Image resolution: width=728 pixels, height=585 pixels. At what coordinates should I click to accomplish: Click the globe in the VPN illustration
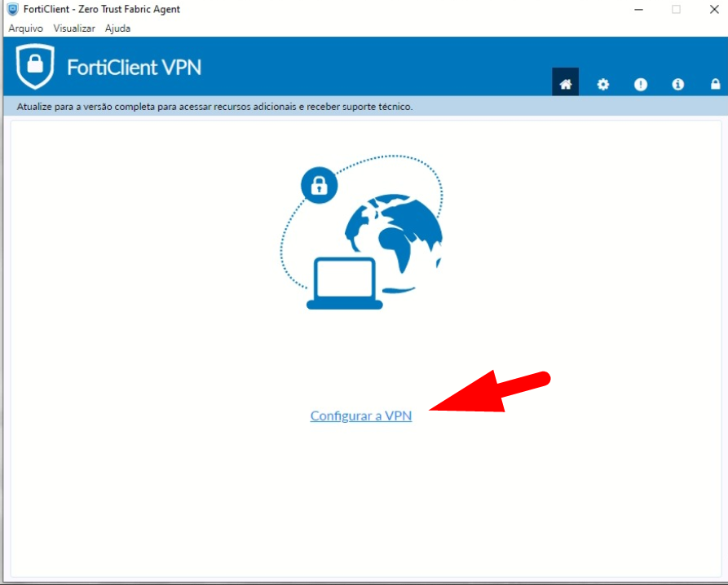394,239
